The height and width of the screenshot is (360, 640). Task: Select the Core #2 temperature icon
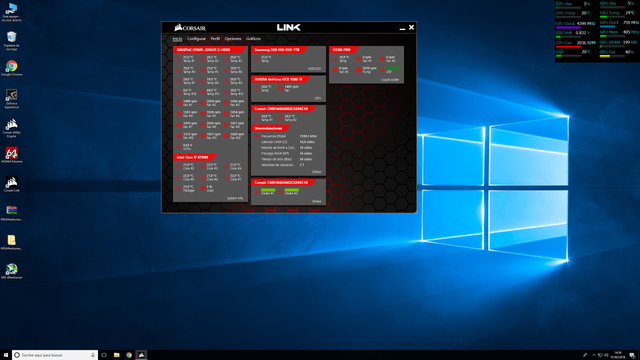click(179, 167)
